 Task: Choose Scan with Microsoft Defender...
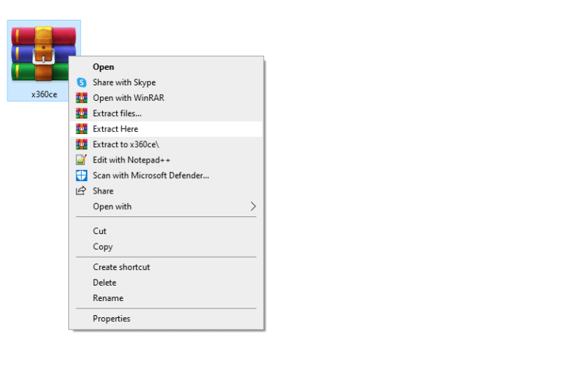(x=166, y=175)
